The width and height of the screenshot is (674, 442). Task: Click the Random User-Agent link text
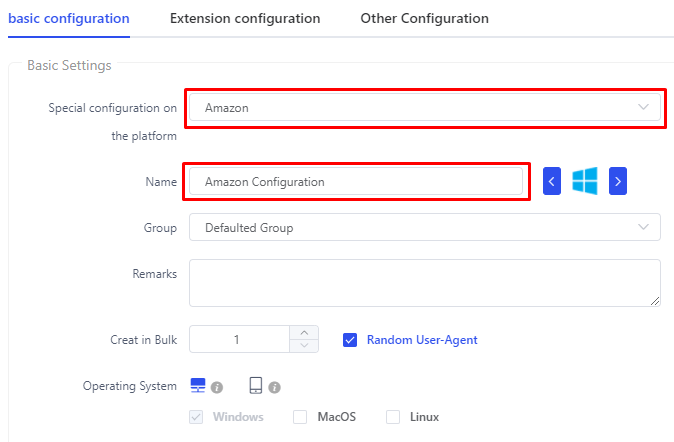tap(422, 340)
